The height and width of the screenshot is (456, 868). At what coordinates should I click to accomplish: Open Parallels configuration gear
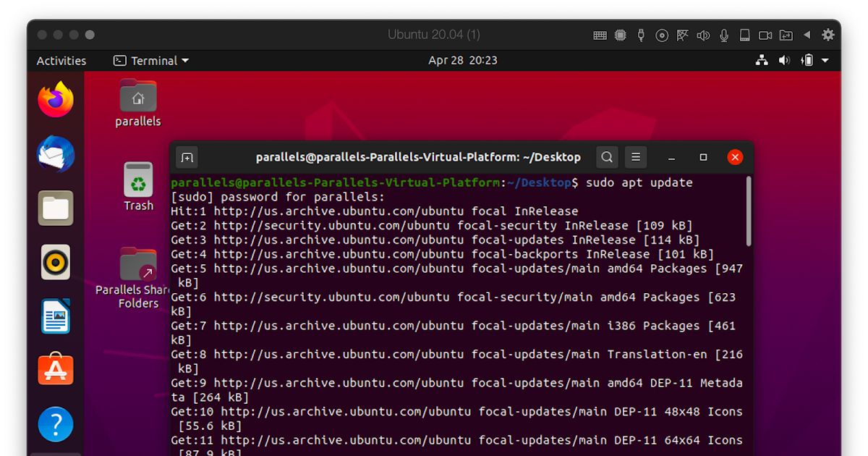[828, 34]
